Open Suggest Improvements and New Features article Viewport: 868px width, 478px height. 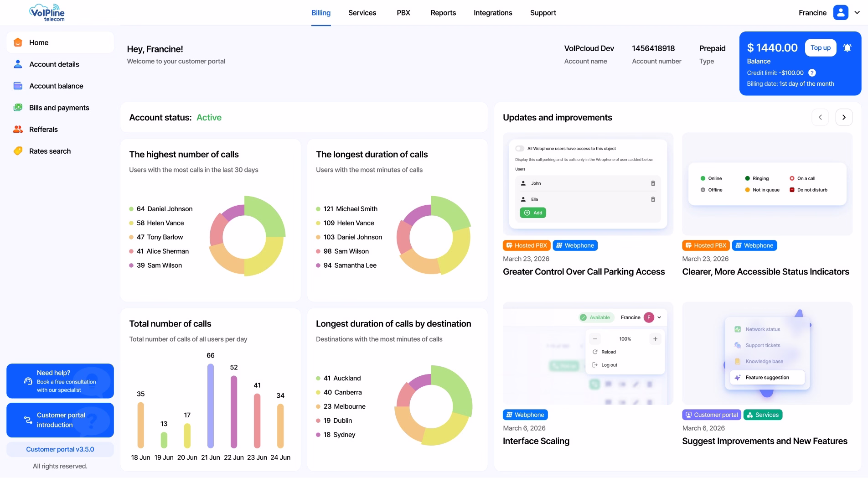765,441
